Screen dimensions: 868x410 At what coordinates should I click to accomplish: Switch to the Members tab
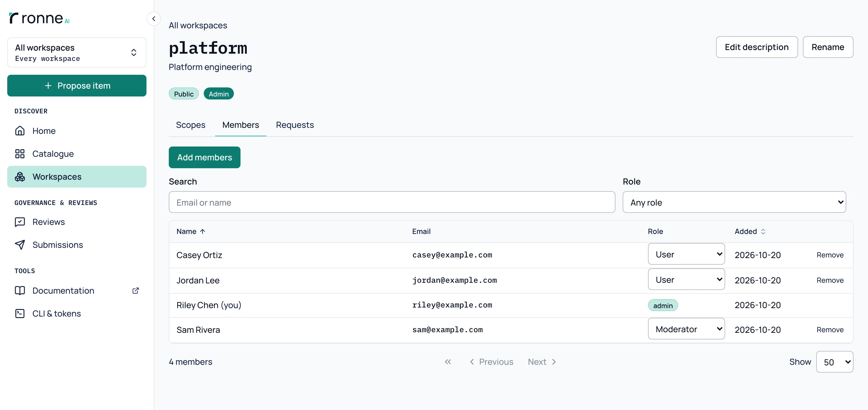click(x=241, y=125)
